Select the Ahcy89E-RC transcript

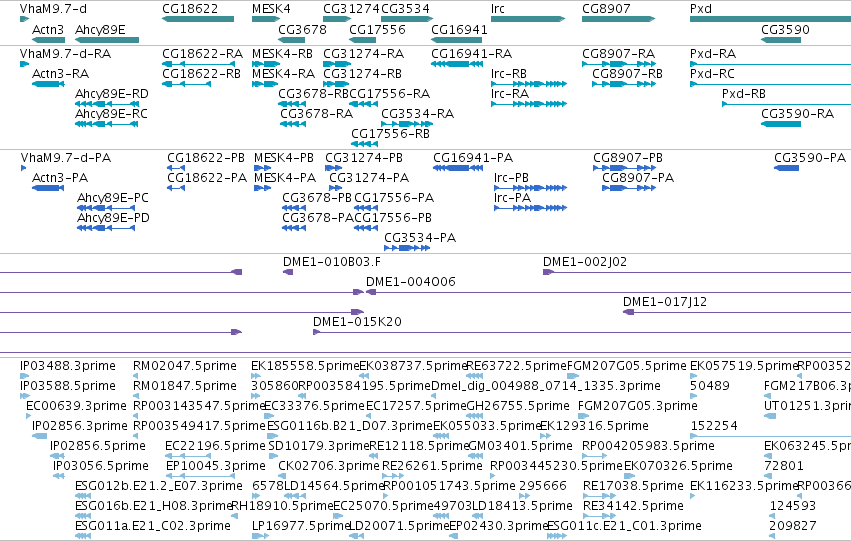pos(107,124)
